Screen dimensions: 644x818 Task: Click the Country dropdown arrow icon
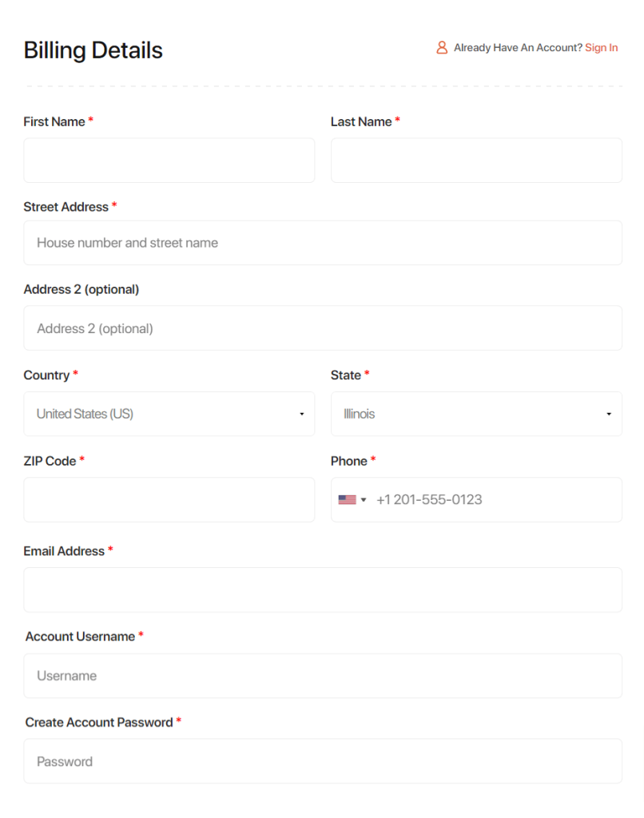[302, 415]
